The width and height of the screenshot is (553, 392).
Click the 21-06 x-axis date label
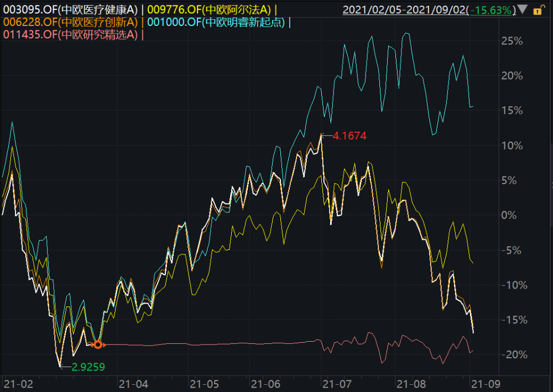coord(265,384)
